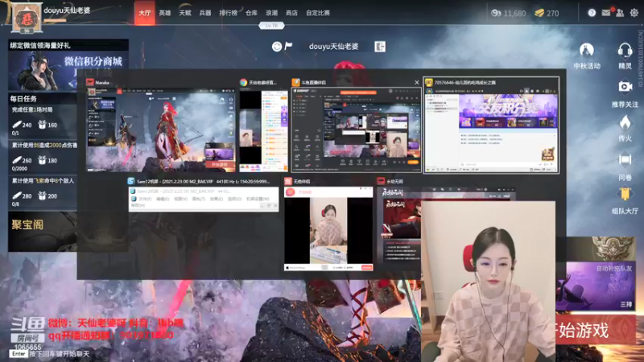Open the 仓库 inventory tab
Viewport: 644px width, 362px height.
[251, 13]
